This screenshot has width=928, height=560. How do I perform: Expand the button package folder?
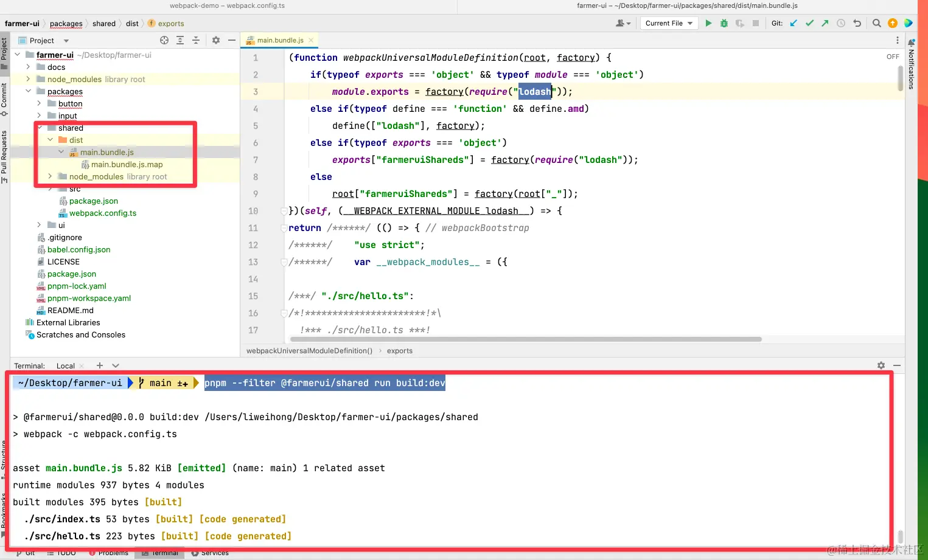tap(39, 103)
